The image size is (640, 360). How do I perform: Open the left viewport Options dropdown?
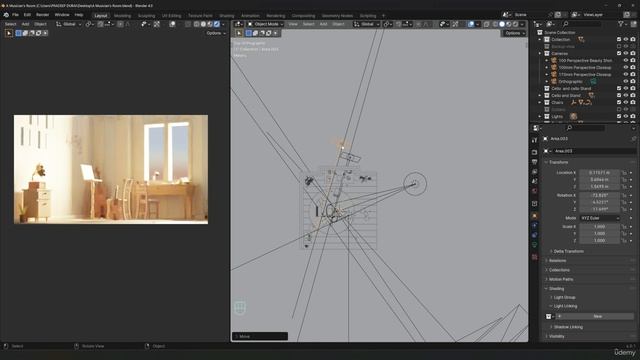click(216, 33)
